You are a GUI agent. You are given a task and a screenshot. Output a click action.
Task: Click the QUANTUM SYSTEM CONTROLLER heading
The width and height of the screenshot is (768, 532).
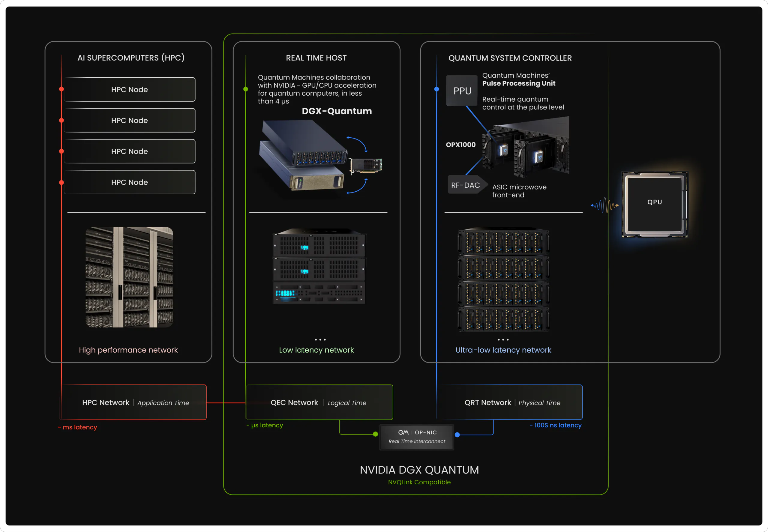[510, 58]
